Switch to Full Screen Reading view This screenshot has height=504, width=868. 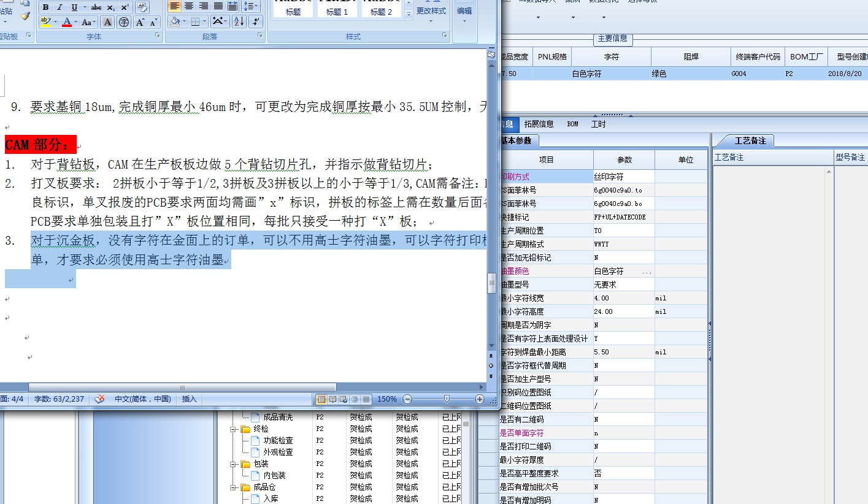pos(333,399)
